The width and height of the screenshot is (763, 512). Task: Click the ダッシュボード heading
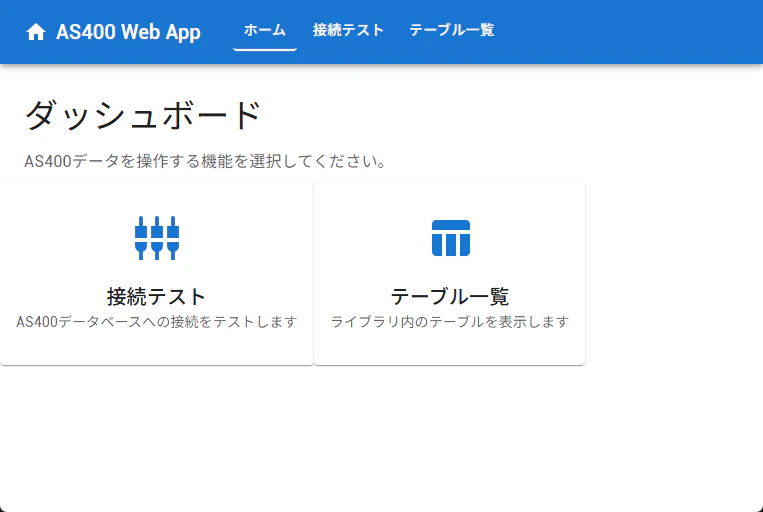143,115
